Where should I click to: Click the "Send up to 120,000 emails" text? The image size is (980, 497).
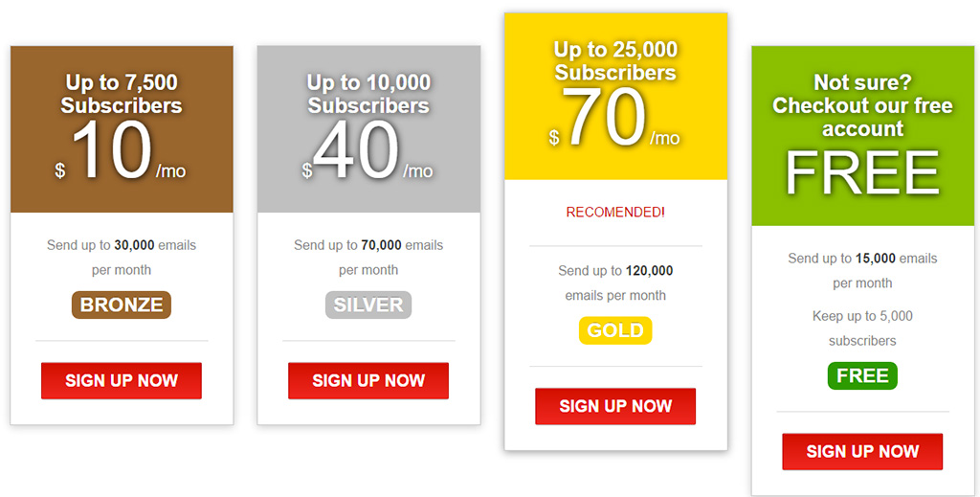(x=615, y=271)
